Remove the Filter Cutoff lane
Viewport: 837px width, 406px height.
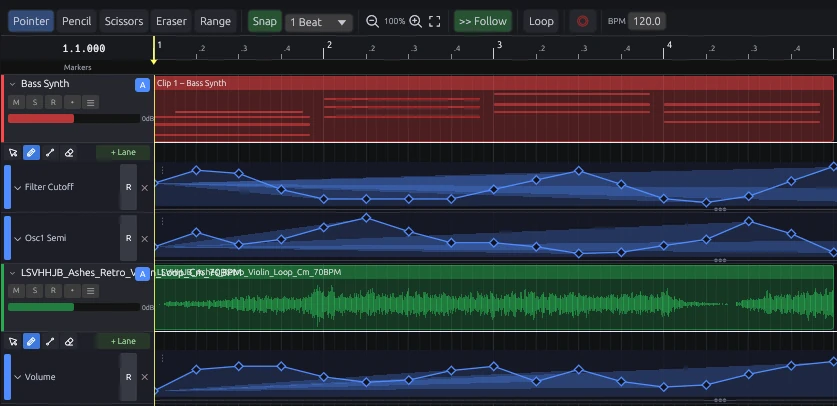click(x=145, y=188)
